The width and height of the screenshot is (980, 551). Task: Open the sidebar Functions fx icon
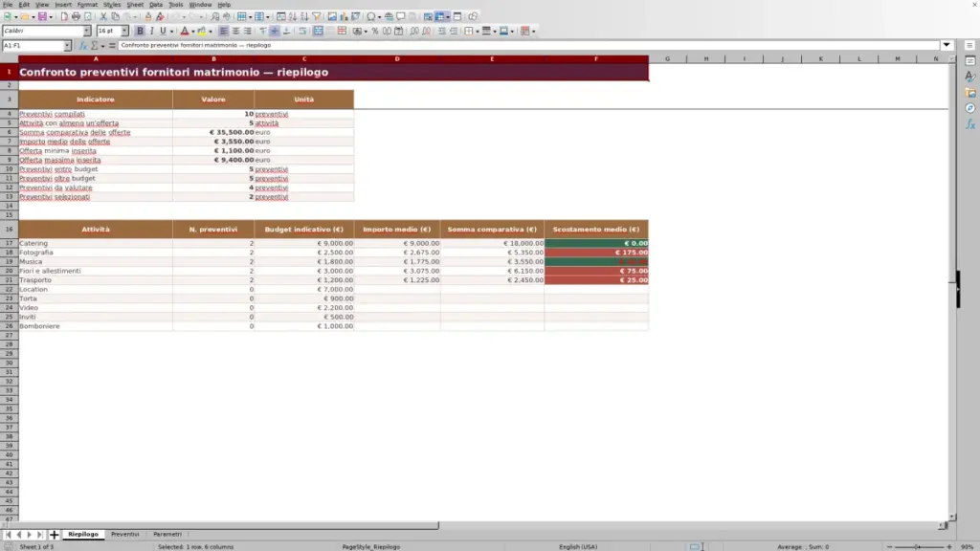coord(970,124)
